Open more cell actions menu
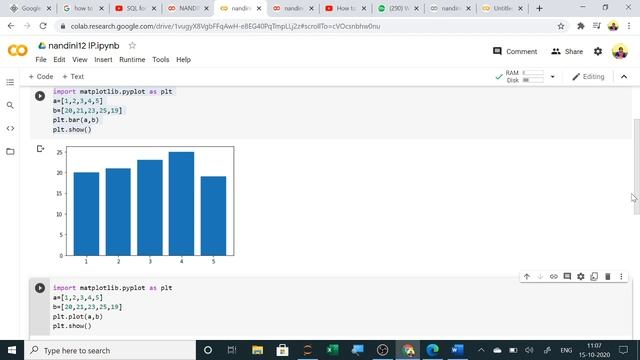640x360 pixels. pyautogui.click(x=621, y=276)
